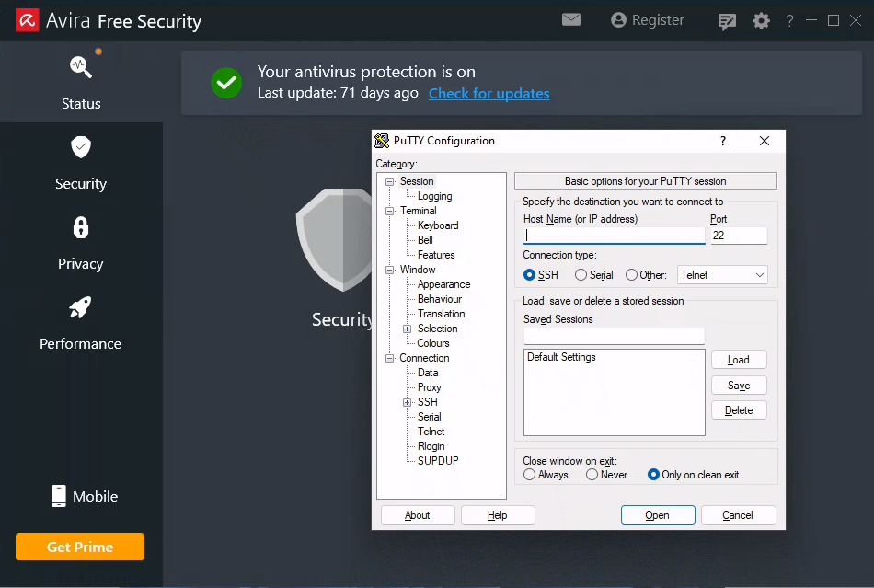Viewport: 874px width, 588px height.
Task: Select Rlogin in the category tree
Action: point(431,446)
